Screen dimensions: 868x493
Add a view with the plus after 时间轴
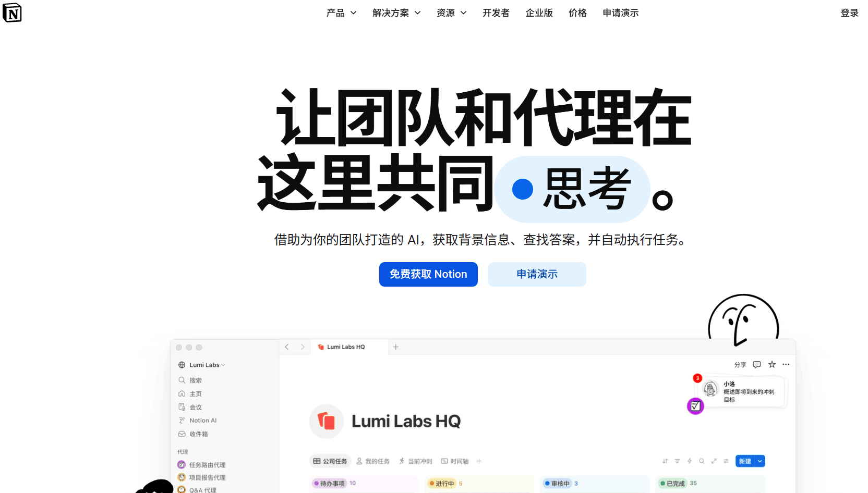479,461
